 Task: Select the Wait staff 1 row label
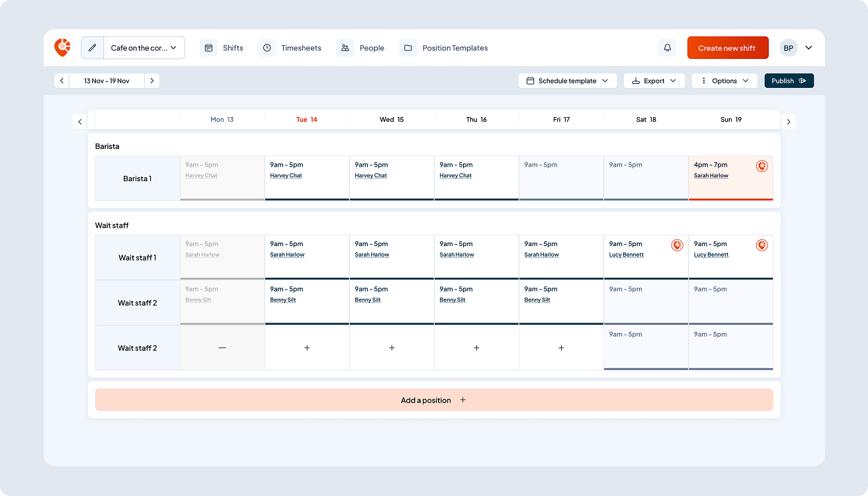point(138,258)
